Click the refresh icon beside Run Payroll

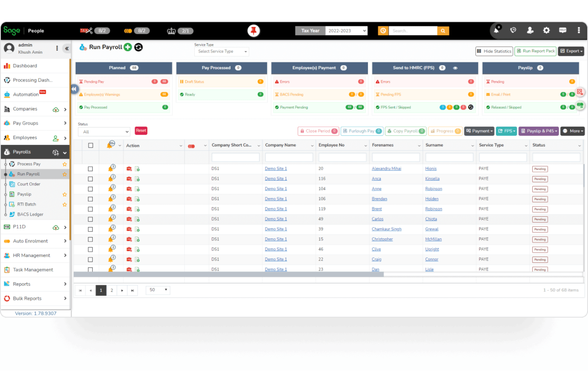click(x=138, y=47)
